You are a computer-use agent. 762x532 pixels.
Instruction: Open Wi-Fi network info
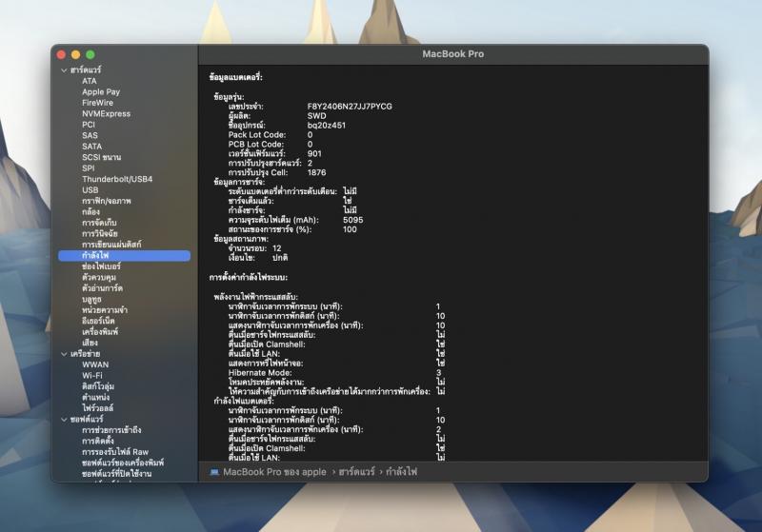(92, 376)
